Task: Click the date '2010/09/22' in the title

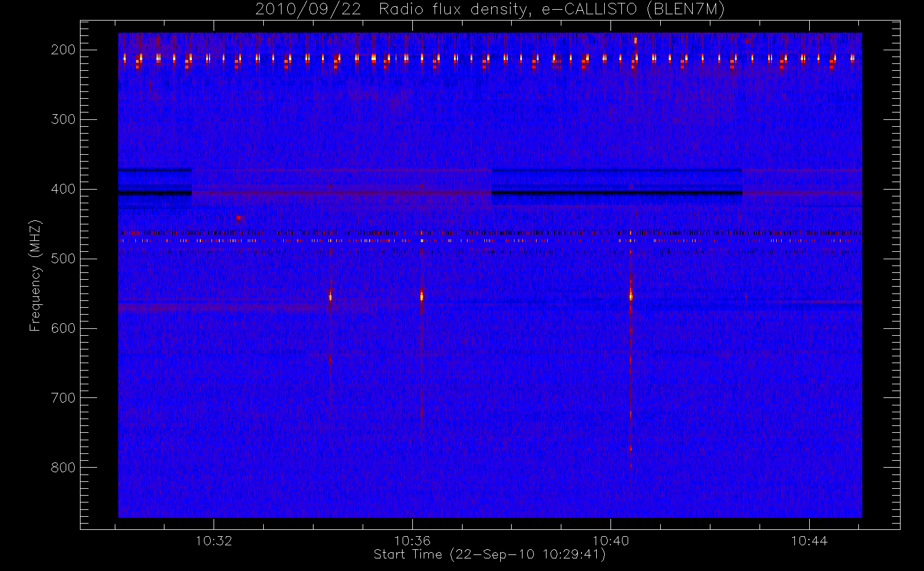Action: (x=308, y=10)
